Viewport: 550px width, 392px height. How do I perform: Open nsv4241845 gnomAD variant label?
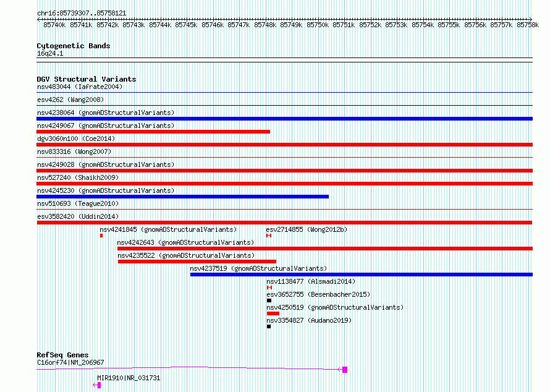point(168,229)
